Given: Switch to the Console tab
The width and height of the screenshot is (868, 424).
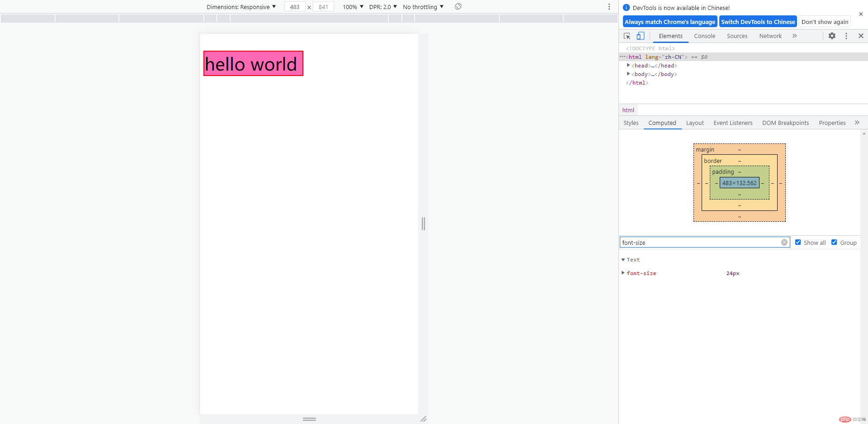Looking at the screenshot, I should click(x=704, y=36).
